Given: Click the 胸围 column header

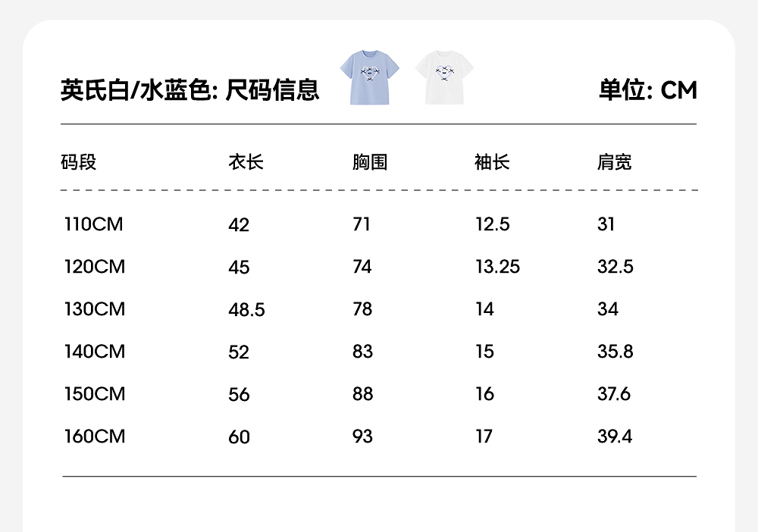Looking at the screenshot, I should click(370, 162).
